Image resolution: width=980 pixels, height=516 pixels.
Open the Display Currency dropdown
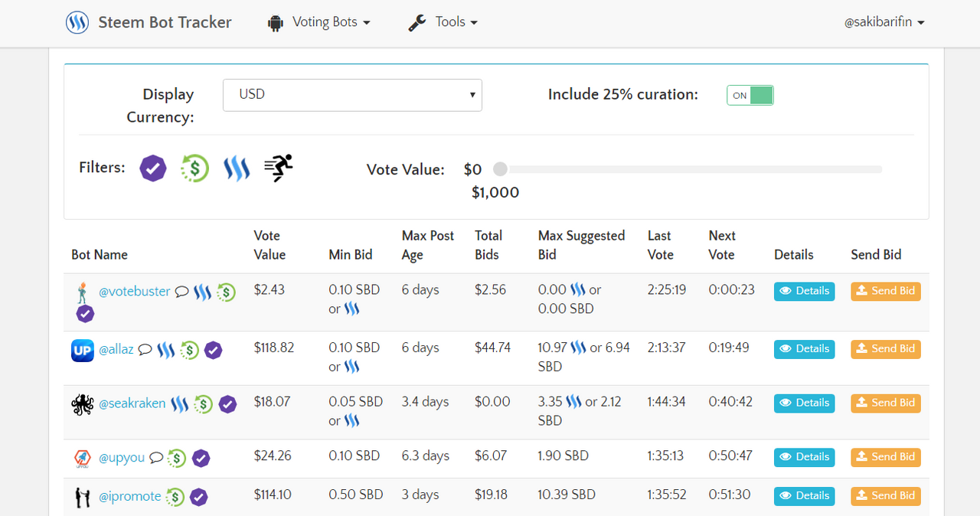[x=352, y=95]
